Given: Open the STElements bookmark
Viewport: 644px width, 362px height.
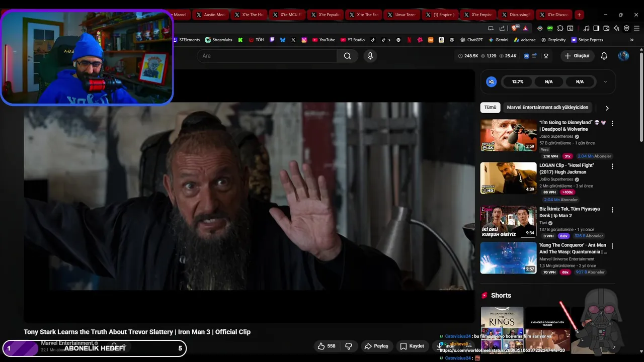Looking at the screenshot, I should point(186,40).
